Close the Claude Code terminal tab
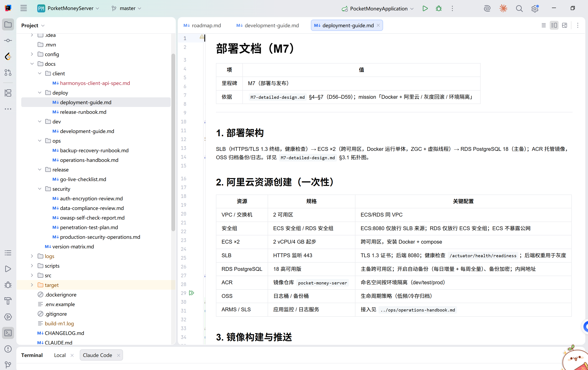The width and height of the screenshot is (588, 370). (118, 355)
